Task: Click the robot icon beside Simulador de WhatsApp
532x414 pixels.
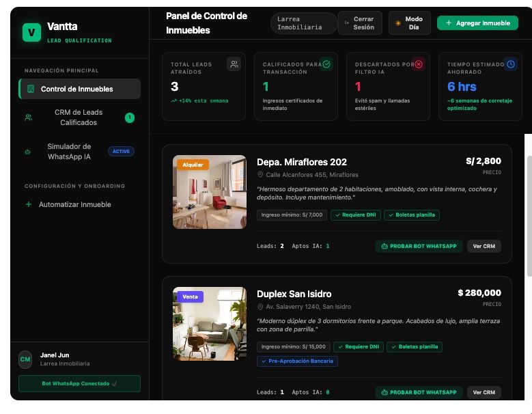Action: 28,152
